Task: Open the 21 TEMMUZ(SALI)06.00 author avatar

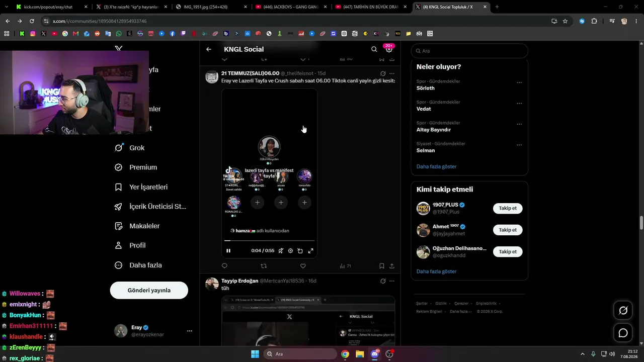Action: (x=212, y=77)
